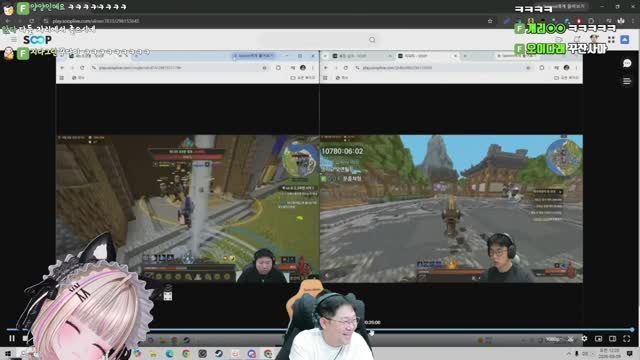This screenshot has width=640, height=360.
Task: Click the SOOP logo
Action: coord(38,40)
